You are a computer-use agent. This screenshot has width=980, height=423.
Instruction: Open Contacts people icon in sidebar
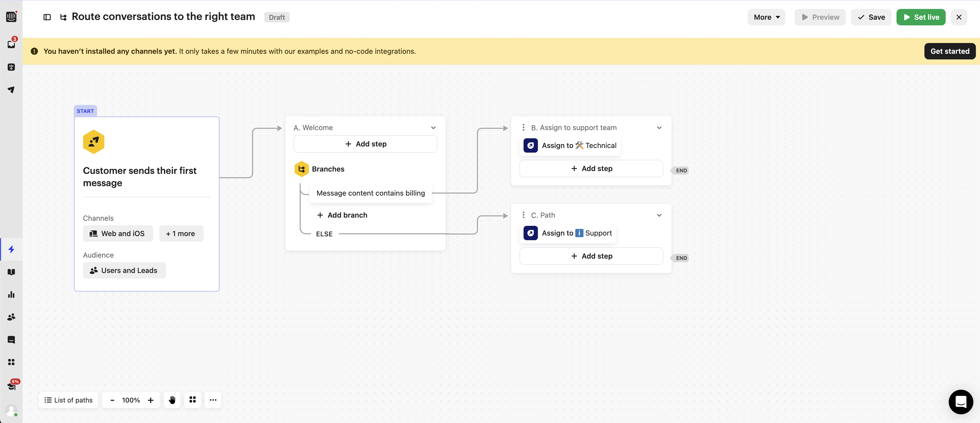[x=12, y=317]
